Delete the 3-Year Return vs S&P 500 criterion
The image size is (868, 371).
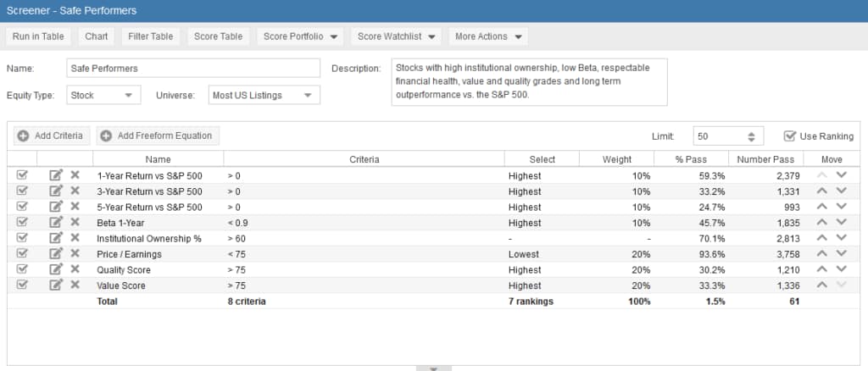pyautogui.click(x=75, y=191)
